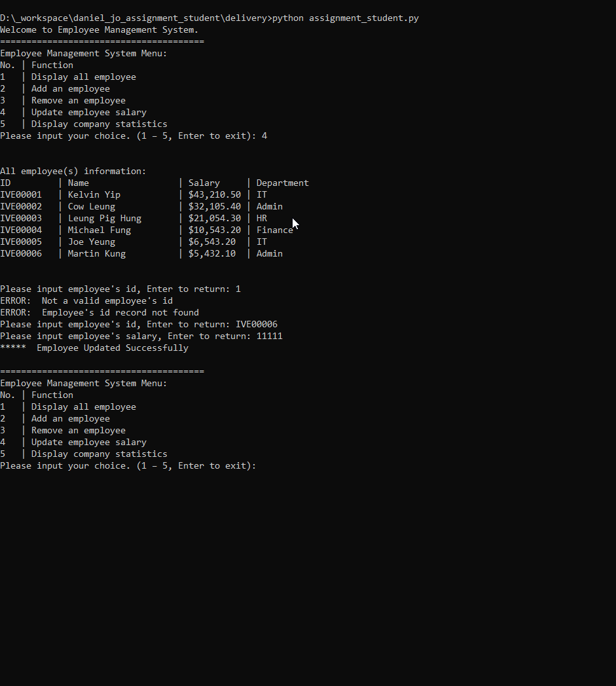Click the name Kelvin Yip
The height and width of the screenshot is (686, 616).
coord(94,194)
